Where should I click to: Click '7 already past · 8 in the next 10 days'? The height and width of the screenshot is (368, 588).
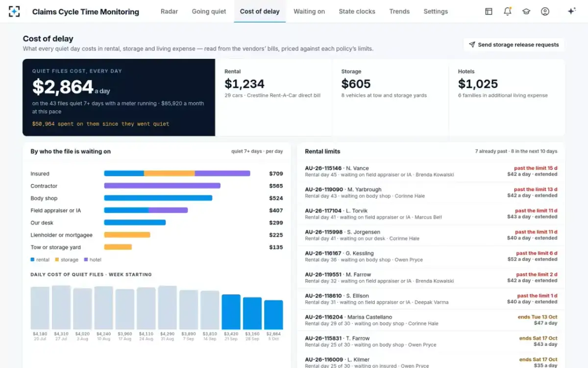pyautogui.click(x=516, y=151)
